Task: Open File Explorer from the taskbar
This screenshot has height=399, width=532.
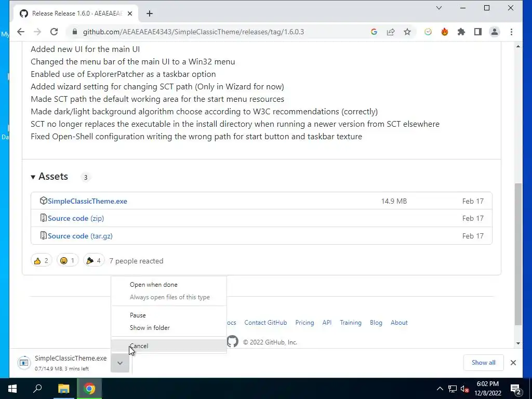Action: [x=63, y=389]
